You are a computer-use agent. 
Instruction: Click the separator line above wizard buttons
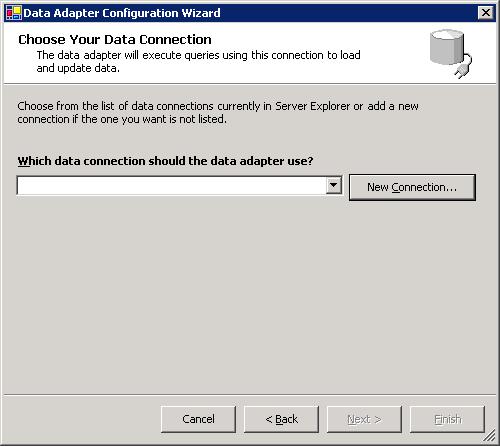250,395
